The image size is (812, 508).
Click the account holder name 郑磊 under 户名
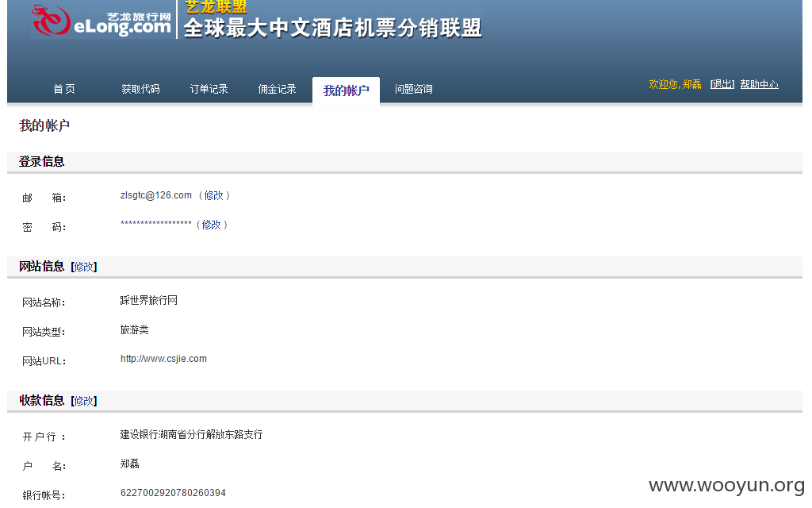(x=129, y=464)
